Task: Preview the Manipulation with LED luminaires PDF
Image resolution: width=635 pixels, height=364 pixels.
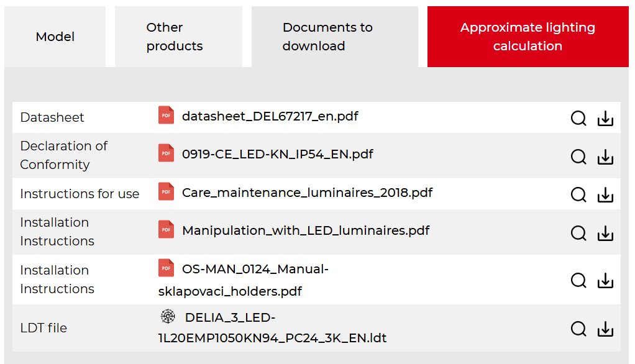Action: click(x=578, y=233)
